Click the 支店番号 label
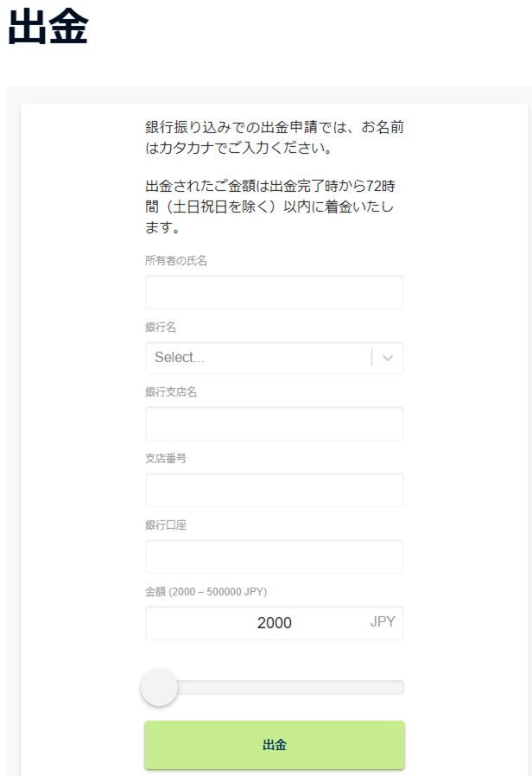The height and width of the screenshot is (776, 532). click(x=166, y=458)
